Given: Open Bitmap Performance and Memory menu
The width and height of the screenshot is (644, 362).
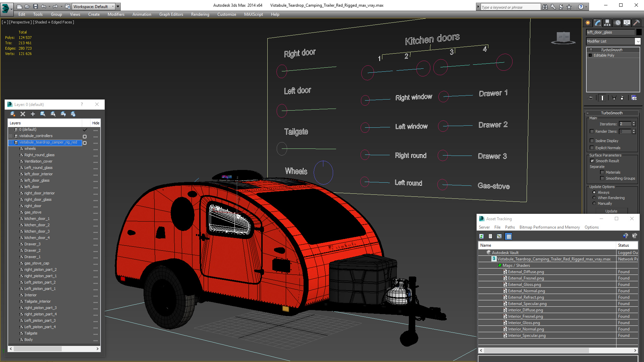Looking at the screenshot, I should point(549,227).
